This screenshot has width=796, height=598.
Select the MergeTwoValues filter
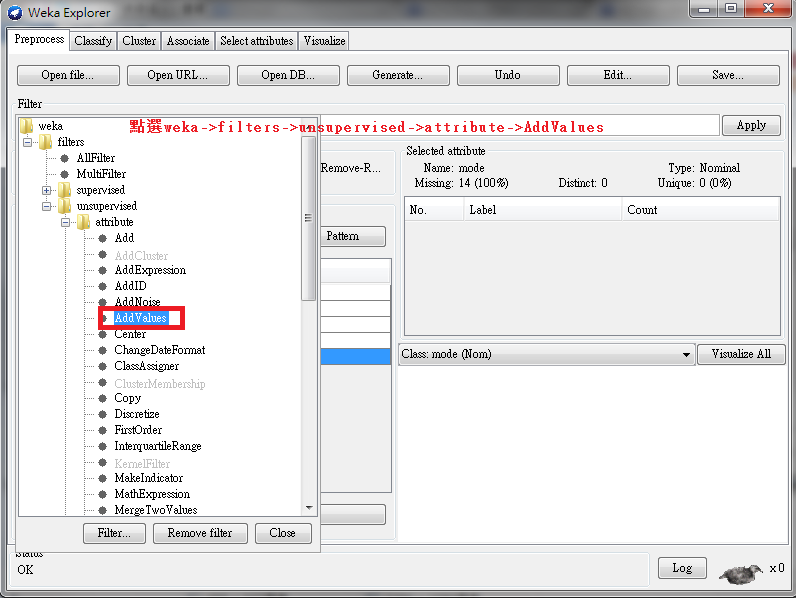[x=156, y=510]
